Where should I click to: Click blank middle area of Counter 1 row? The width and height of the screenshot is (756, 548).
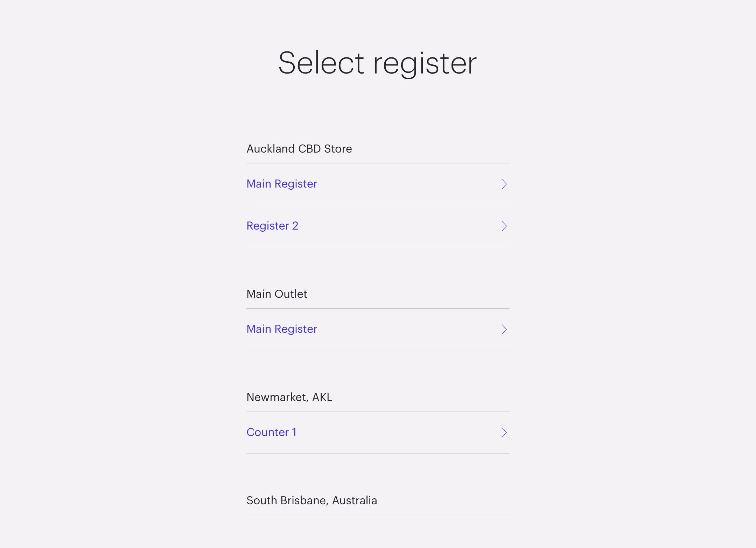[x=399, y=433]
